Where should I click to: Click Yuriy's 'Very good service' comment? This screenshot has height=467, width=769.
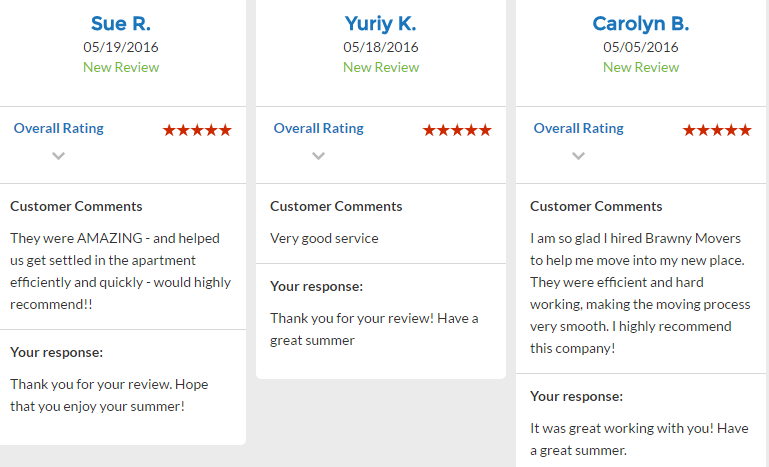(325, 238)
